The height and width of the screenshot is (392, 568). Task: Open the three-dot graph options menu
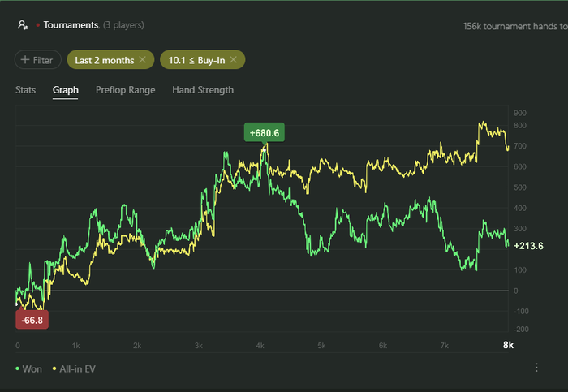pyautogui.click(x=536, y=368)
